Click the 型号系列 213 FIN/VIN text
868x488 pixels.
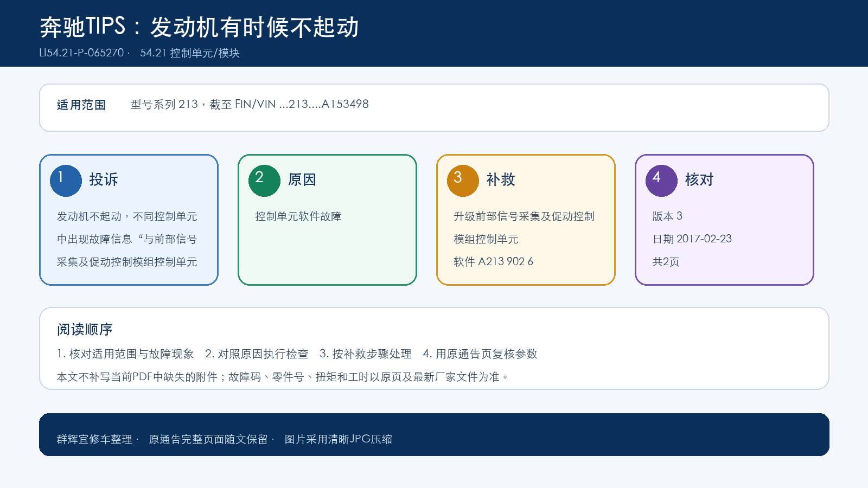(250, 104)
